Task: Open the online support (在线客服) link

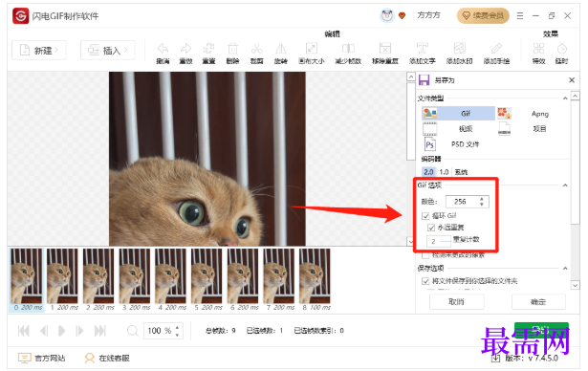Action: click(115, 359)
